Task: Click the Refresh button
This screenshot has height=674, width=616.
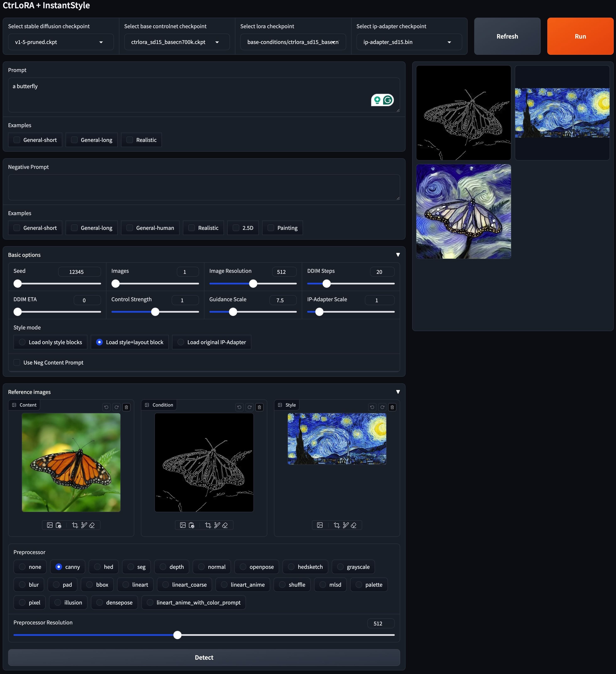Action: click(x=507, y=36)
